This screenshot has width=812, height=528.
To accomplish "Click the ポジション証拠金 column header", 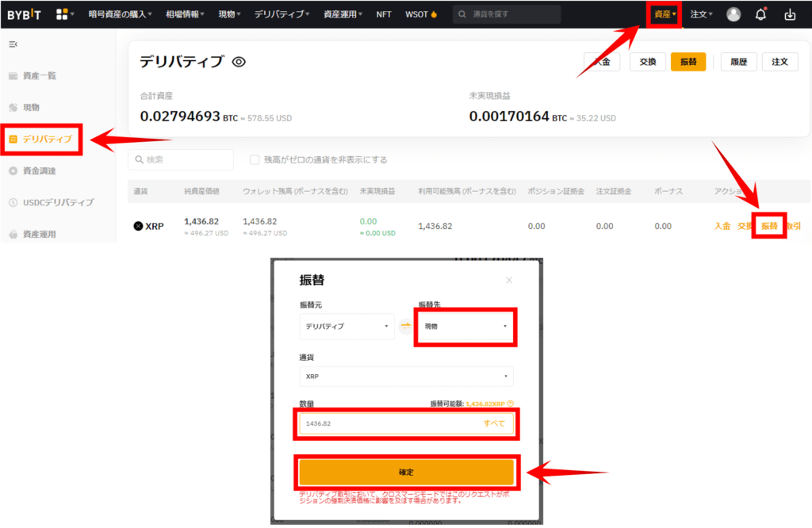I will click(556, 192).
